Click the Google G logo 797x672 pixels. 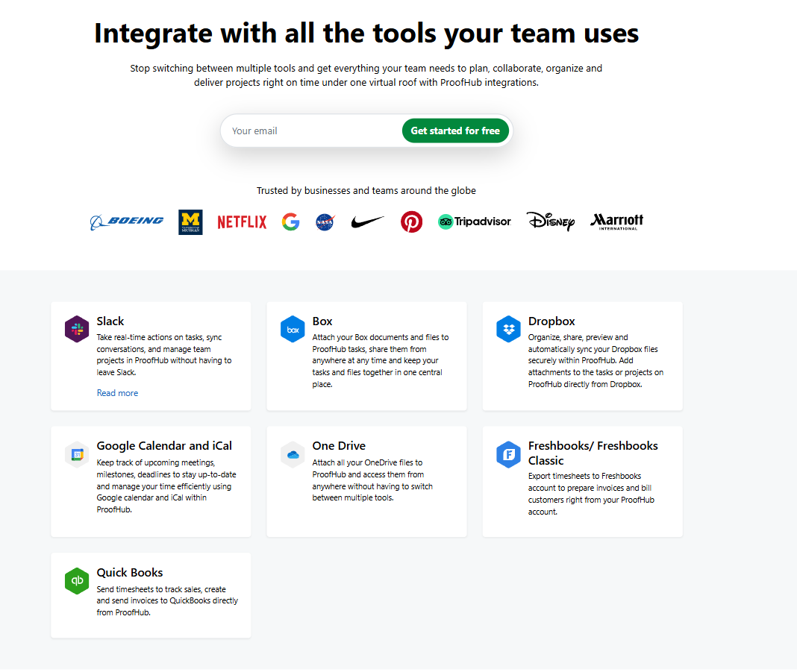click(291, 222)
